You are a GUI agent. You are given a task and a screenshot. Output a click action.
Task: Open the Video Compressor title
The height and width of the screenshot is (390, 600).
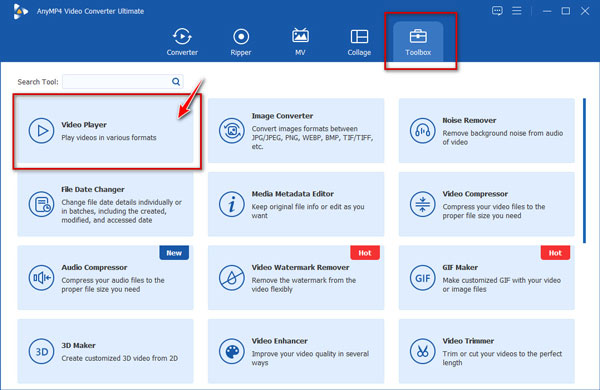(x=475, y=194)
